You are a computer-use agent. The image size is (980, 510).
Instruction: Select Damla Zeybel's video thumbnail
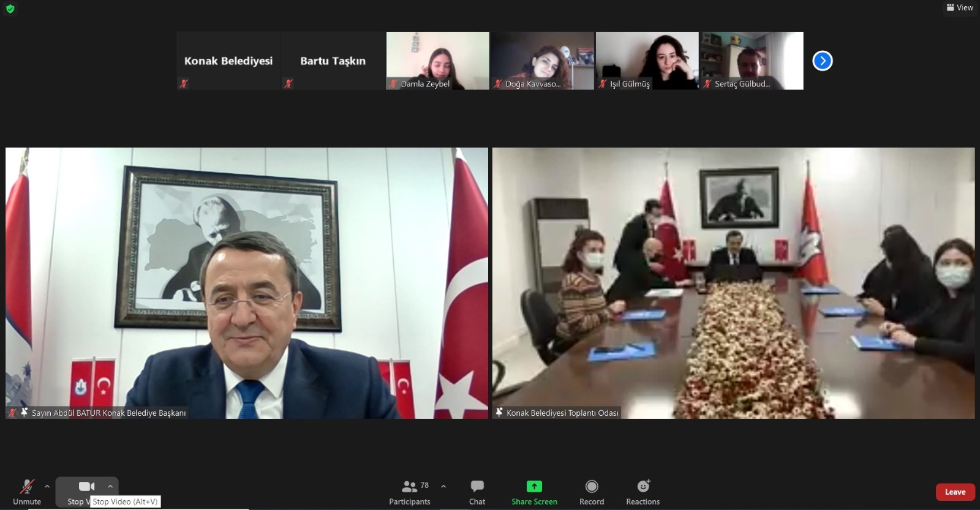[437, 60]
